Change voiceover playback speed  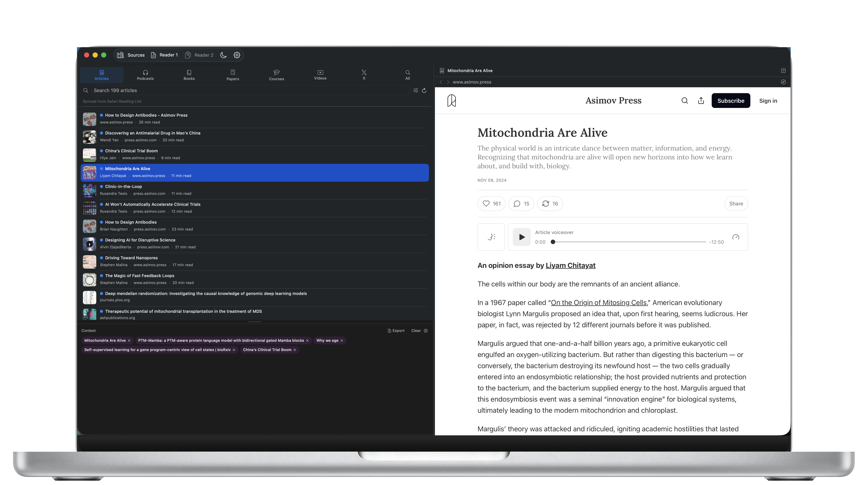click(x=736, y=237)
